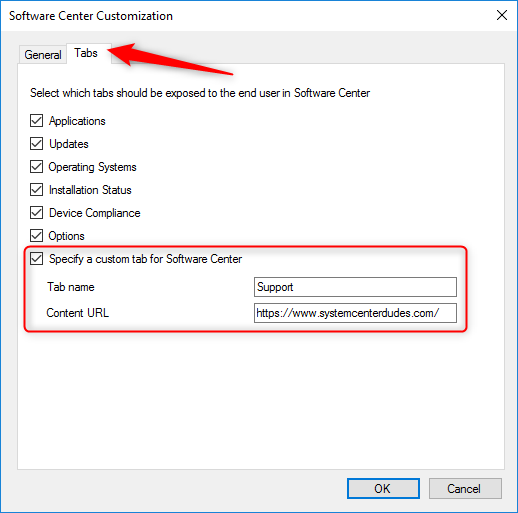The image size is (518, 513).
Task: Focus the Content URL input field
Action: pos(355,313)
